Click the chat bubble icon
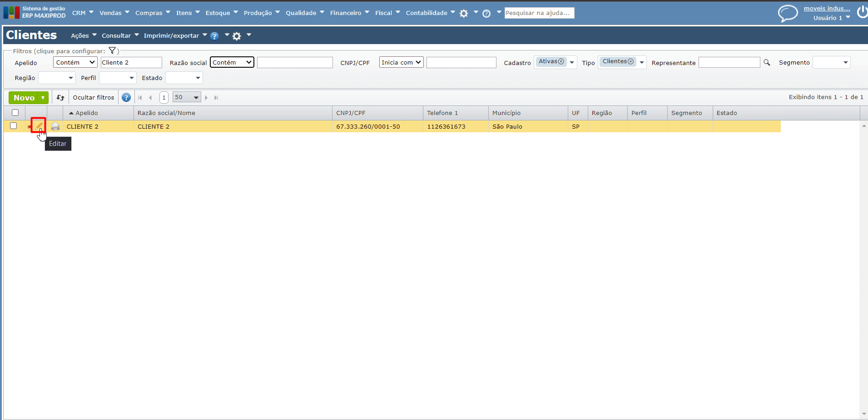Viewport: 868px width, 420px height. pyautogui.click(x=788, y=13)
